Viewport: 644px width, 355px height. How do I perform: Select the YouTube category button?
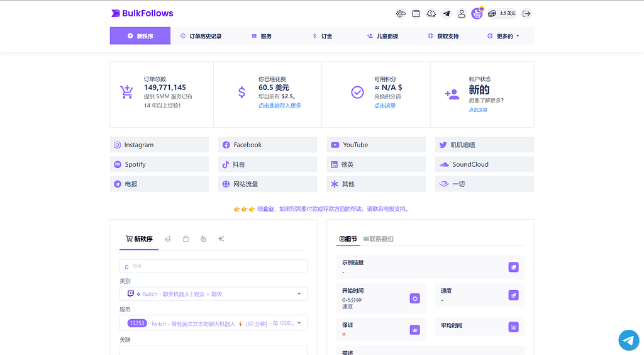click(376, 145)
